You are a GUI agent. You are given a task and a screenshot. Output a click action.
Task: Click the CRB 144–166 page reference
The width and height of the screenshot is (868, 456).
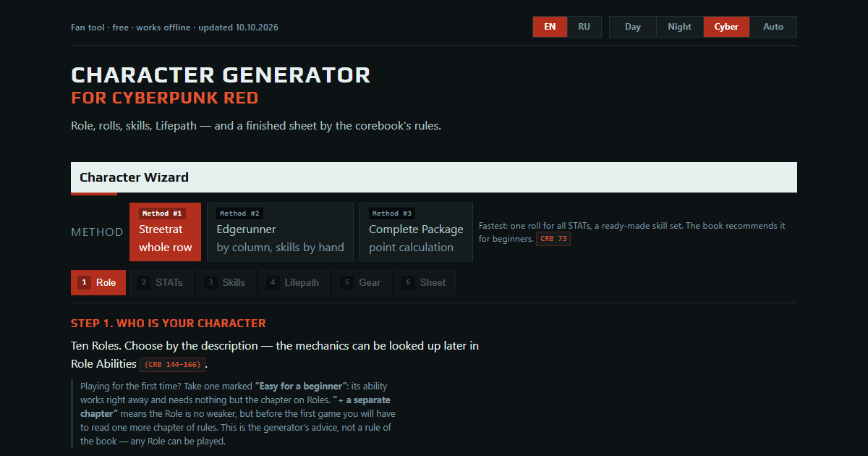[172, 364]
